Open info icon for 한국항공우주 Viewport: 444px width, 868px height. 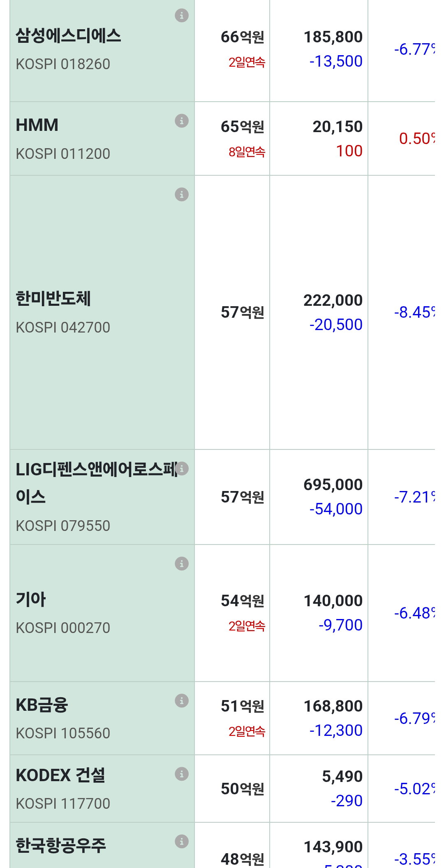pyautogui.click(x=182, y=841)
